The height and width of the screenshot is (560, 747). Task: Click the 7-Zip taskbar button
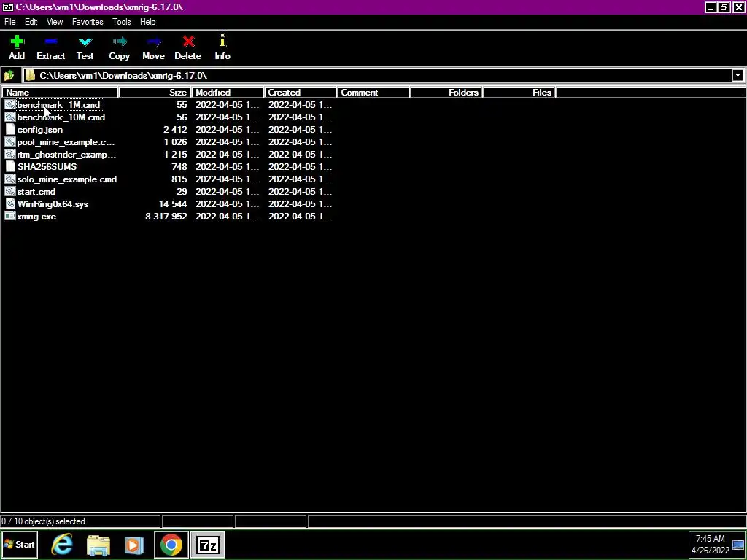click(208, 545)
